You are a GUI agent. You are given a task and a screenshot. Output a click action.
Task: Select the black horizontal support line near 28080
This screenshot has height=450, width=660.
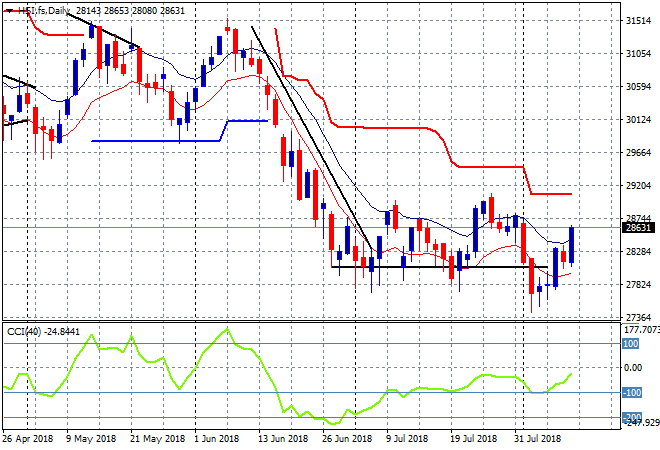[x=439, y=267]
